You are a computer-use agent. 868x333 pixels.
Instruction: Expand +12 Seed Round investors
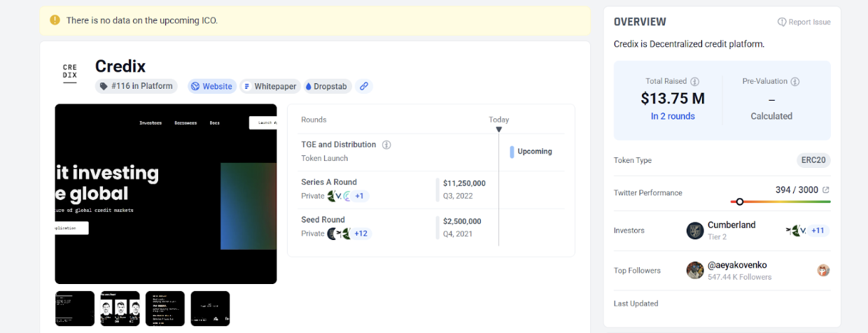pyautogui.click(x=360, y=234)
